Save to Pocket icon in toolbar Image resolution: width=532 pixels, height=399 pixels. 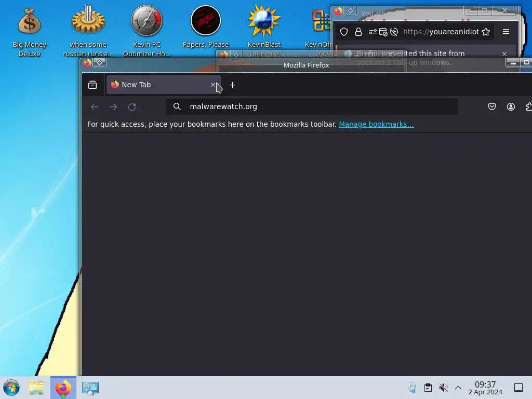[492, 107]
